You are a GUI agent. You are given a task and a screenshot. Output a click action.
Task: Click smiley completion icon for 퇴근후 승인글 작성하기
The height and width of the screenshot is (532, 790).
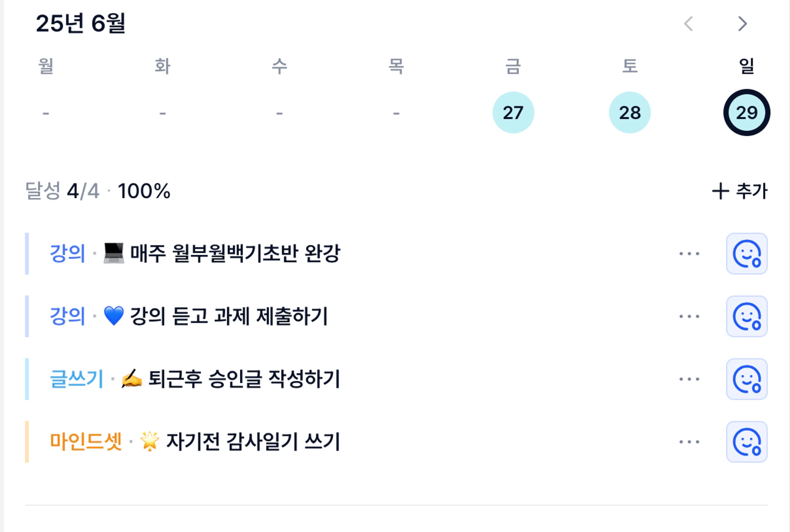click(747, 379)
